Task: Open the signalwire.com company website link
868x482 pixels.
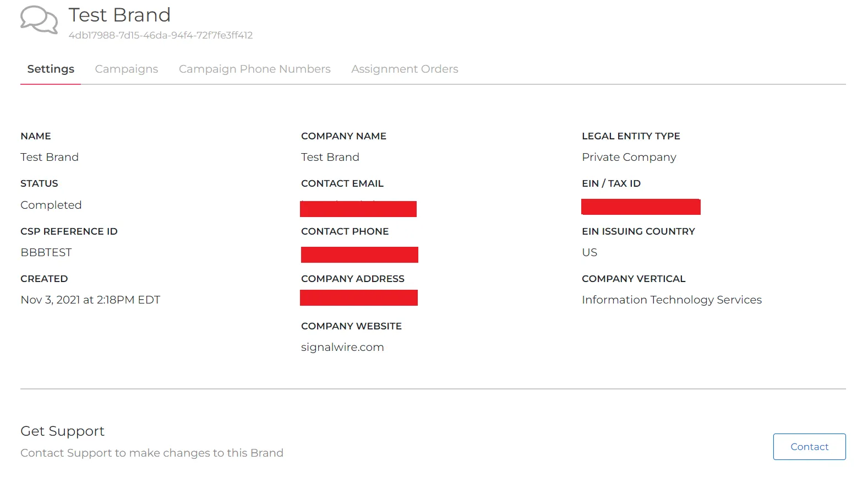Action: pyautogui.click(x=342, y=347)
